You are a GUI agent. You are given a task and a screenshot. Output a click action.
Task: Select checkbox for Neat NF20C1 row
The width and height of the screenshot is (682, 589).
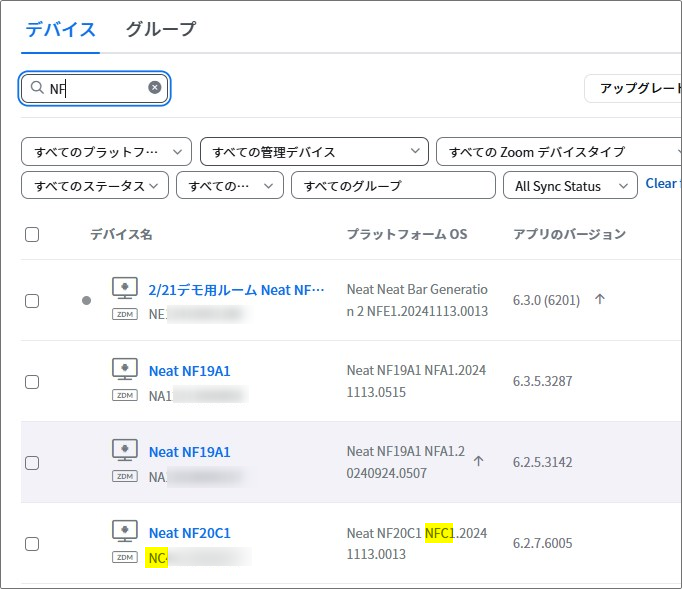[32, 544]
